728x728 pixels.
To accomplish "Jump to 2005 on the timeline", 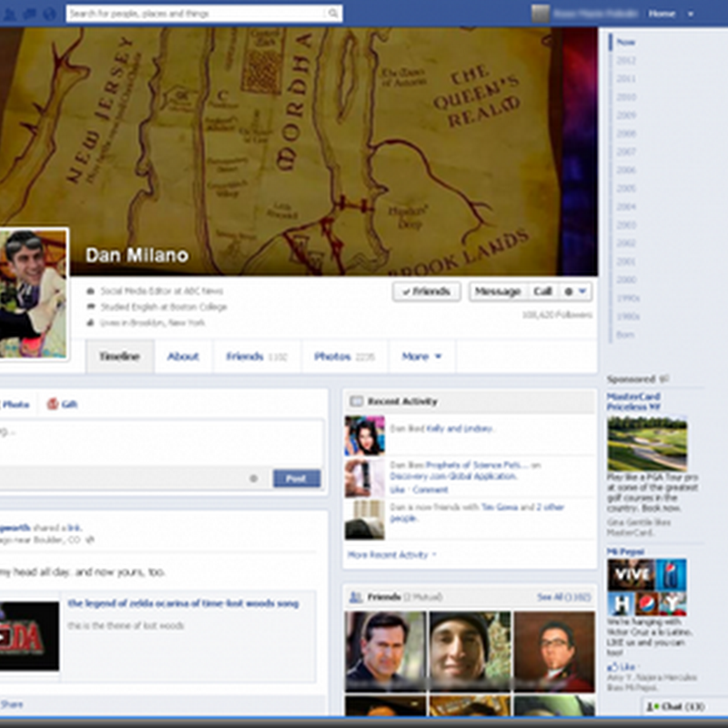I will coord(626,188).
